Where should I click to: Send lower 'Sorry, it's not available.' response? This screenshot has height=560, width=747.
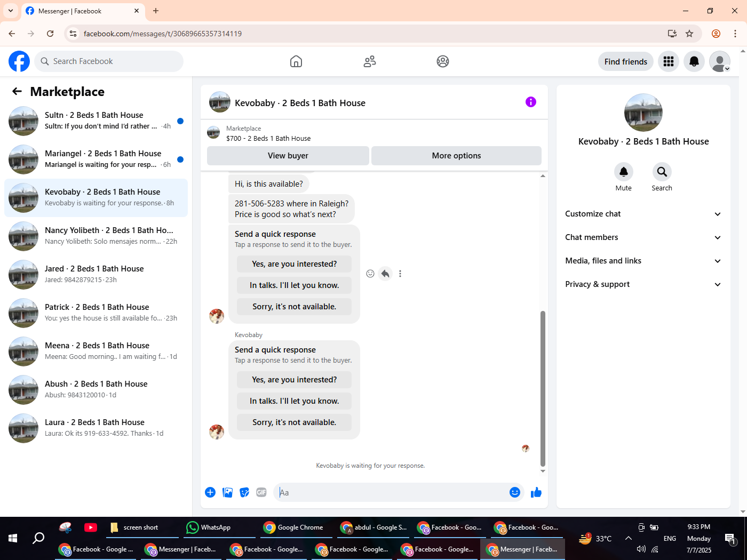coord(295,422)
